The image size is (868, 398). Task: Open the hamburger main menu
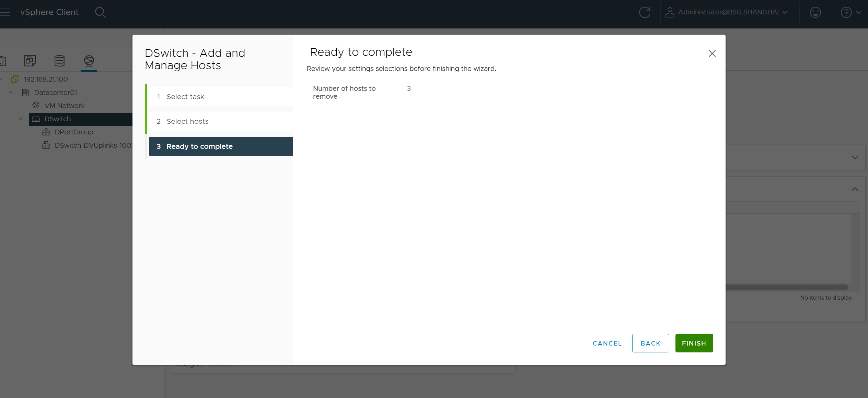(5, 12)
